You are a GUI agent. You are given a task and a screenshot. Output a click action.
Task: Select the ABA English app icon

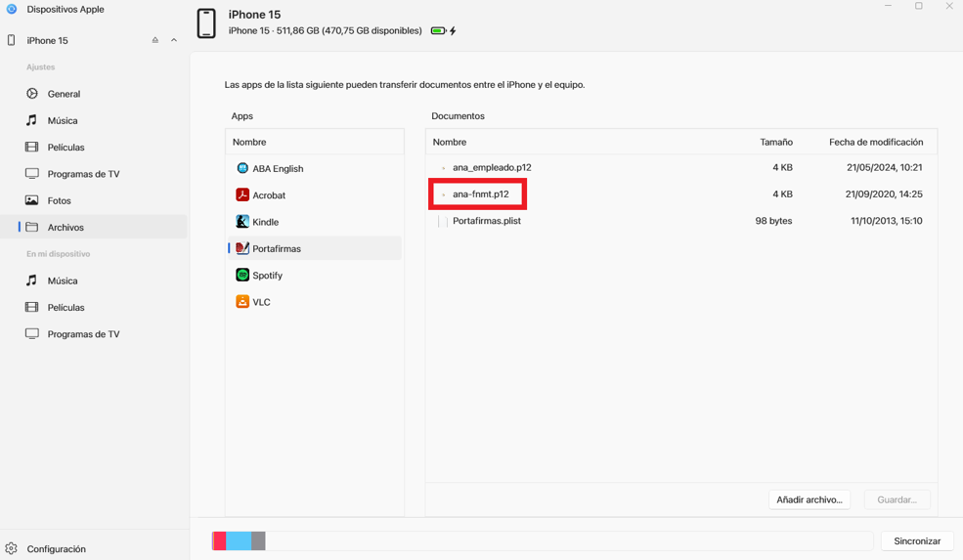242,168
